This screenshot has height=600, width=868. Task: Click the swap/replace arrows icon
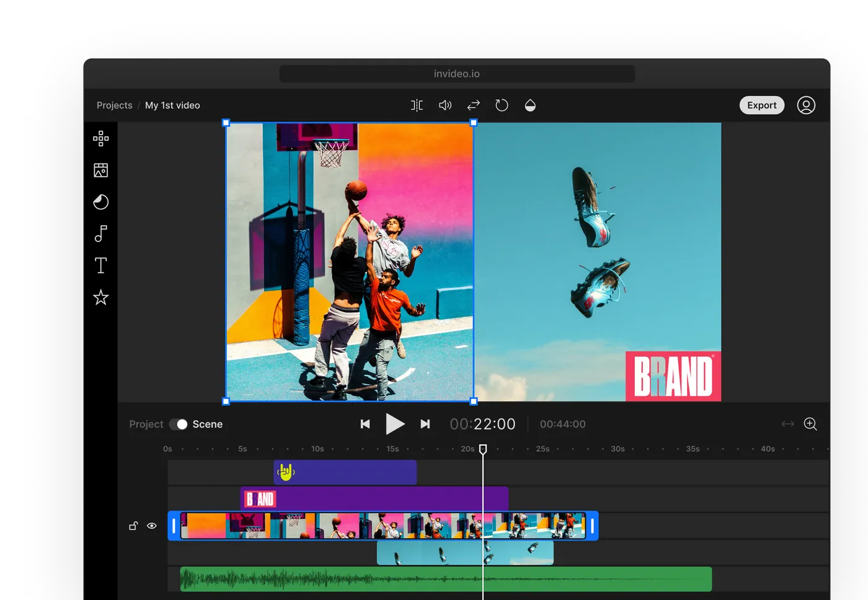point(474,105)
